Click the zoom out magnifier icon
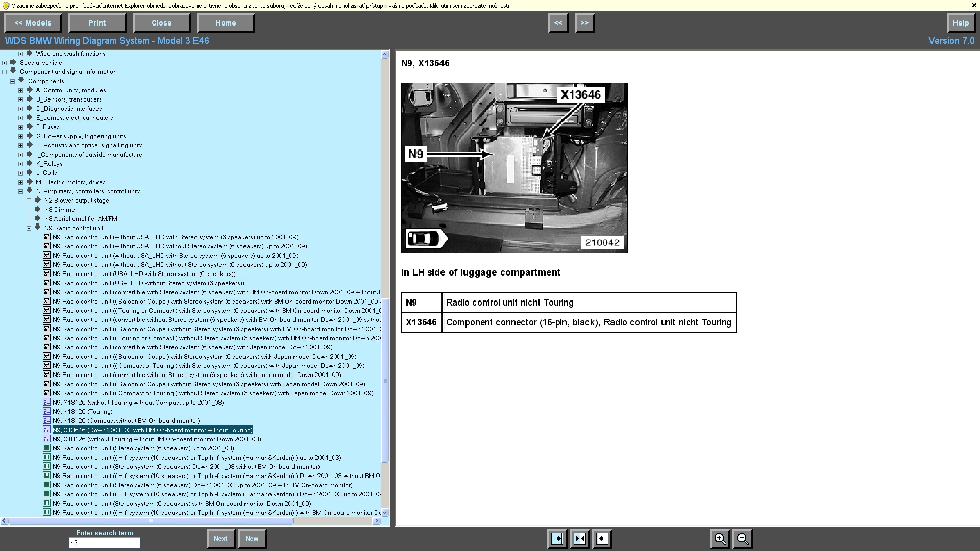This screenshot has height=551, width=980. point(743,539)
